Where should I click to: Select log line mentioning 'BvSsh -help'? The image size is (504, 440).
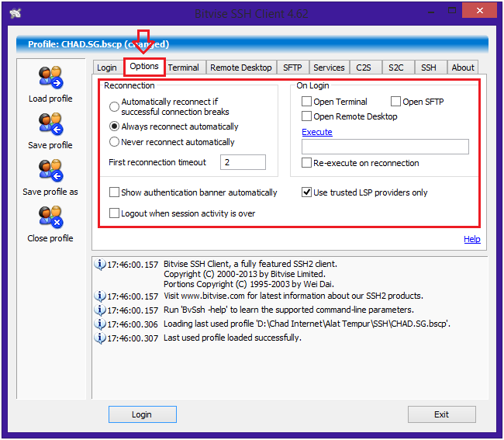coord(288,310)
